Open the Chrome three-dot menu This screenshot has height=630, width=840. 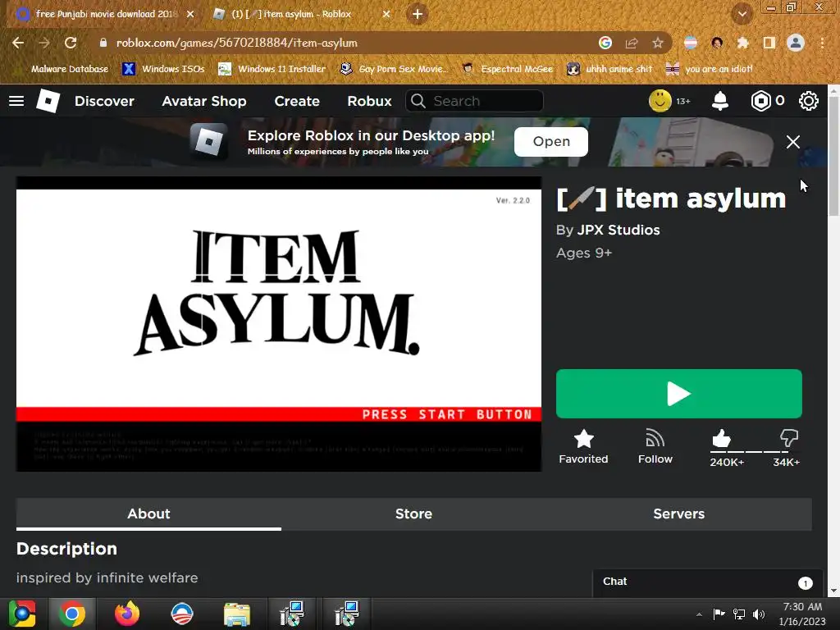(x=822, y=43)
